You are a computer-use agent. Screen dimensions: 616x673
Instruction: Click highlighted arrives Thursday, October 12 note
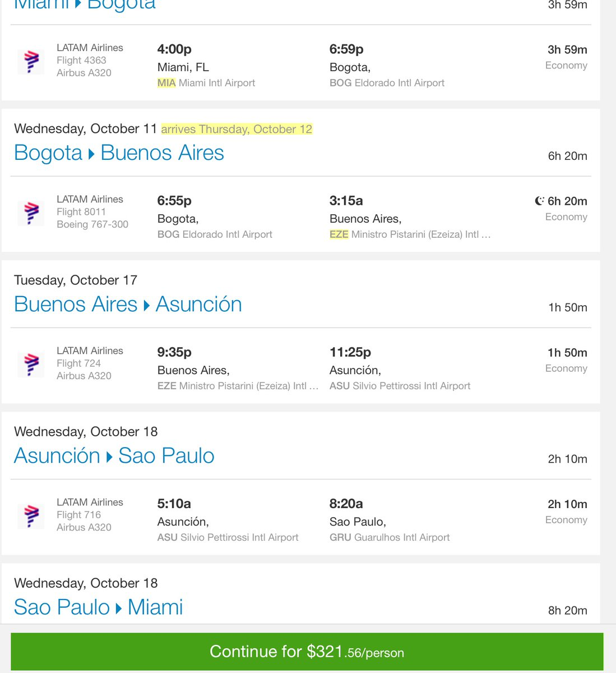tap(237, 129)
